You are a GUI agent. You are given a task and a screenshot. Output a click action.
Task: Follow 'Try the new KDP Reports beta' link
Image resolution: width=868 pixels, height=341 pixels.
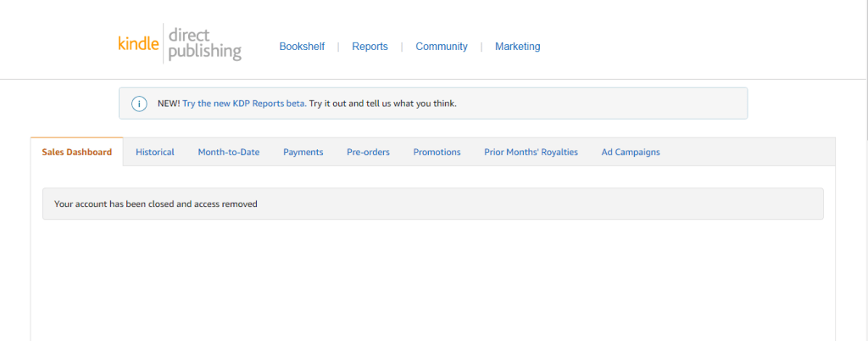[244, 103]
